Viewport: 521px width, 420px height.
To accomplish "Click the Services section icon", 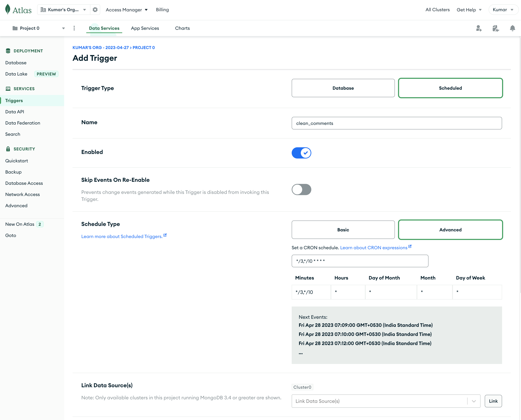I will [x=8, y=89].
